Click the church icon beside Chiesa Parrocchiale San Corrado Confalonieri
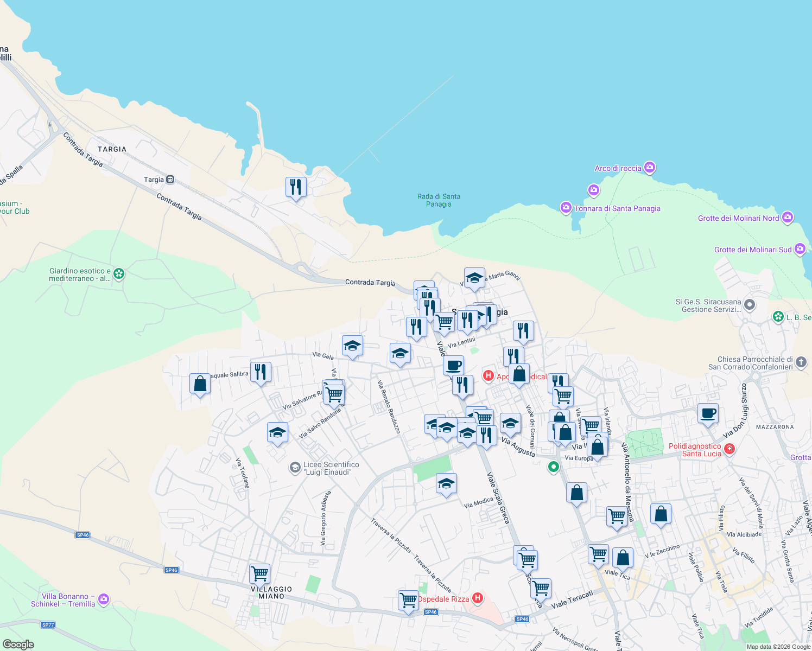The image size is (812, 651). coord(802,363)
